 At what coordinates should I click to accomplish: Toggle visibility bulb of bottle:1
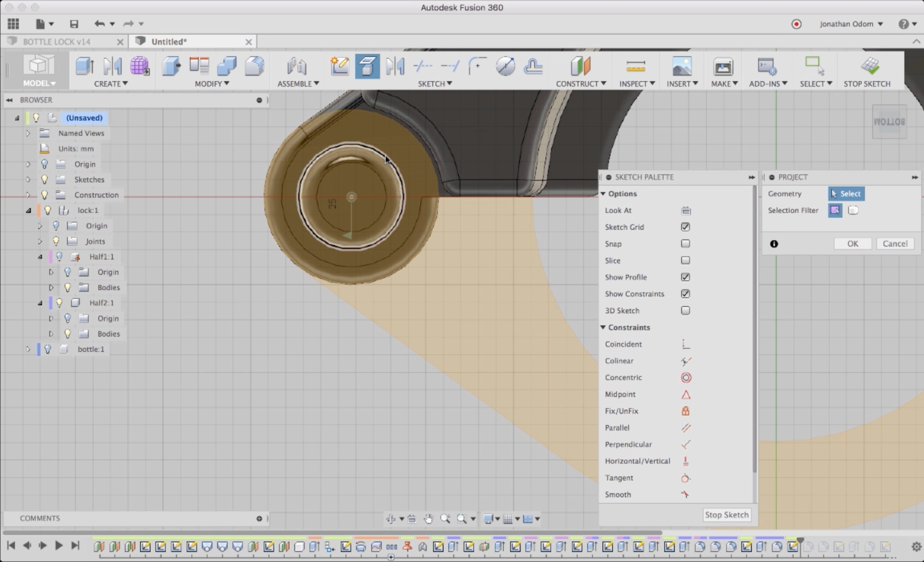pyautogui.click(x=48, y=349)
